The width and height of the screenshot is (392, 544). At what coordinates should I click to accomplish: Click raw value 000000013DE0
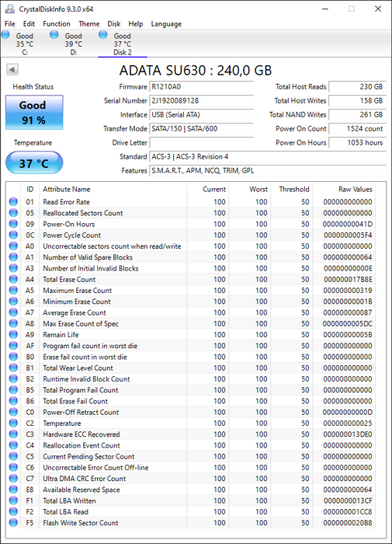click(x=348, y=434)
